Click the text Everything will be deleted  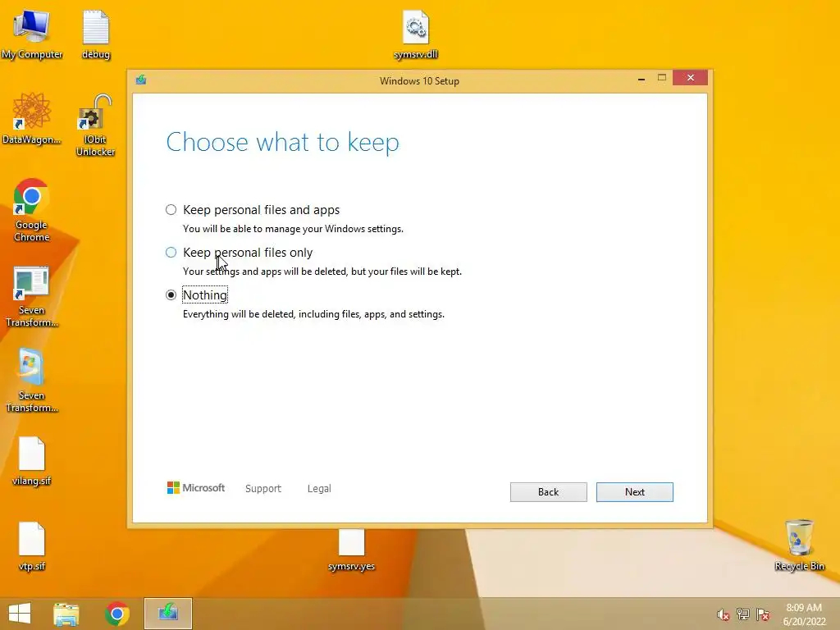click(x=239, y=314)
